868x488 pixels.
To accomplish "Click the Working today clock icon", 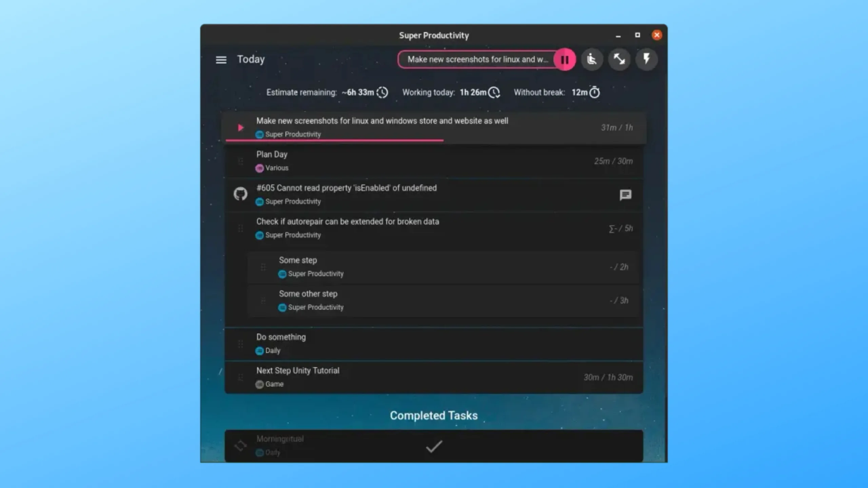I will pos(494,93).
